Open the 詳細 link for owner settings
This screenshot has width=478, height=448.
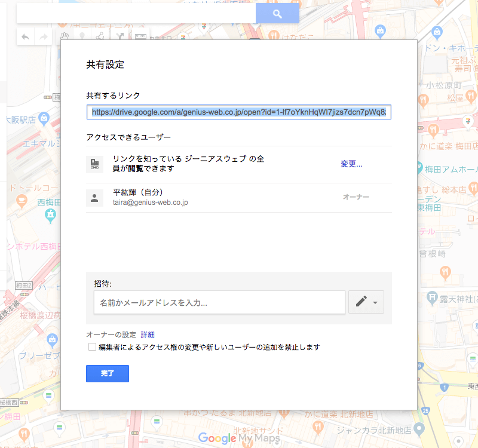148,335
